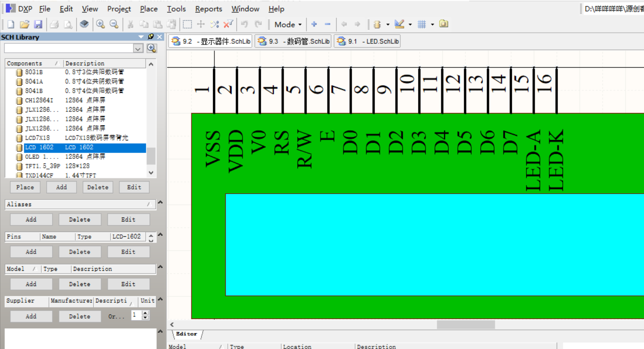Open the Tools menu

coord(176,9)
